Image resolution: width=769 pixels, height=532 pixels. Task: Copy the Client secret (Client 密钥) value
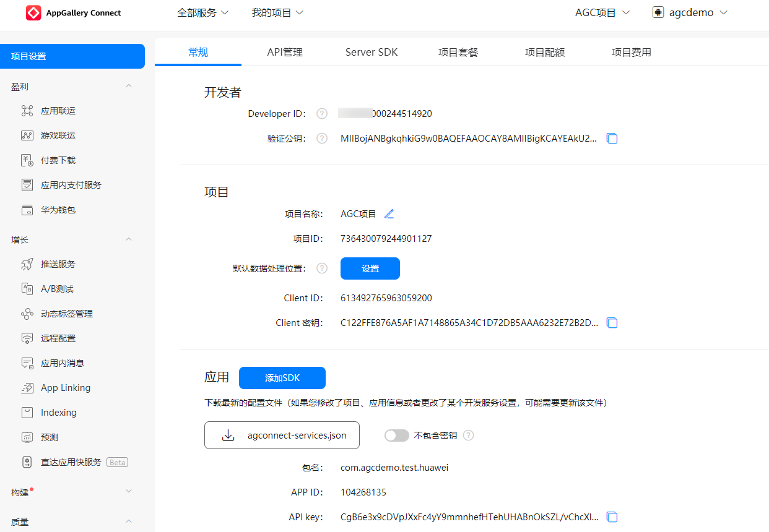(x=612, y=323)
